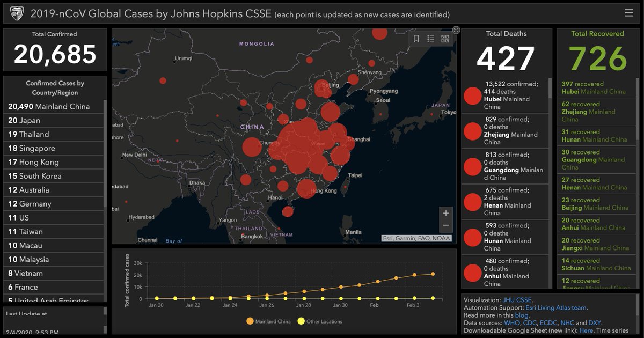Select 62 recovered Zhejiang entry
The height and width of the screenshot is (338, 644).
(x=596, y=112)
